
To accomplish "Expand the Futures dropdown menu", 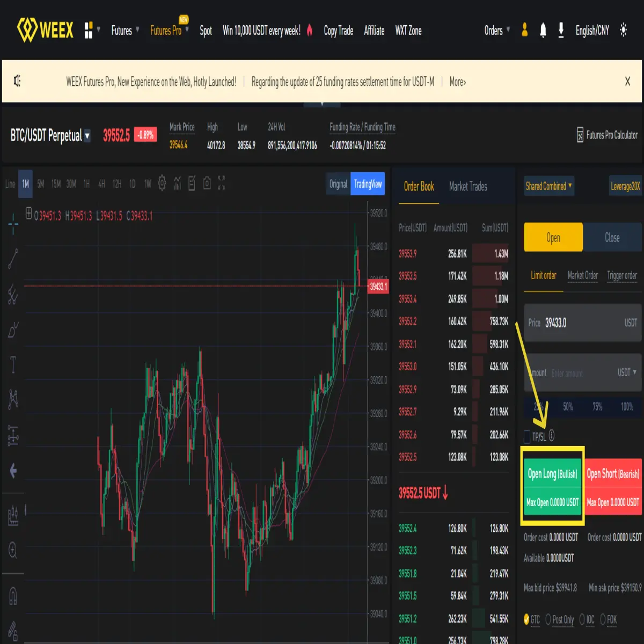I will [x=125, y=31].
